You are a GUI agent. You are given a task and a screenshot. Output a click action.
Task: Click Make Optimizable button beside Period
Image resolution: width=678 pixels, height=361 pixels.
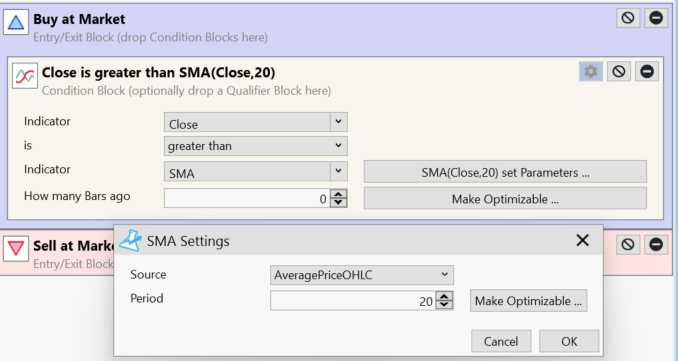pyautogui.click(x=528, y=300)
